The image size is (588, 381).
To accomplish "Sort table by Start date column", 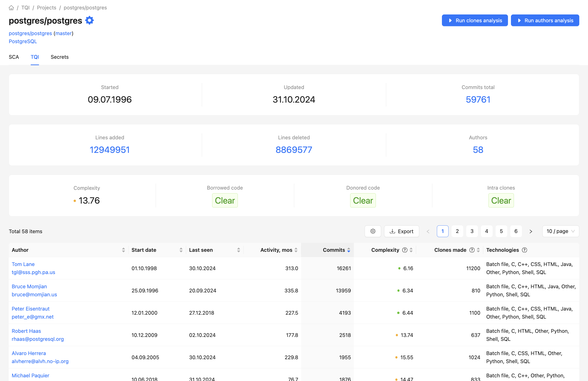I will coord(181,250).
